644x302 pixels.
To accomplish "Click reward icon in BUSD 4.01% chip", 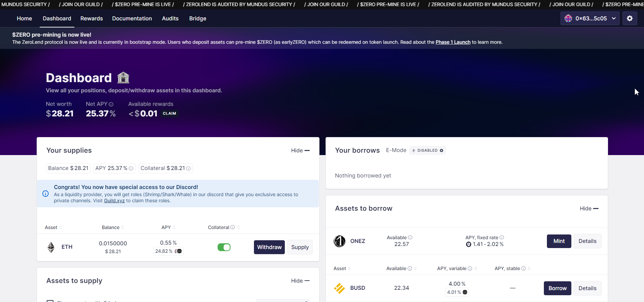I will (x=465, y=292).
